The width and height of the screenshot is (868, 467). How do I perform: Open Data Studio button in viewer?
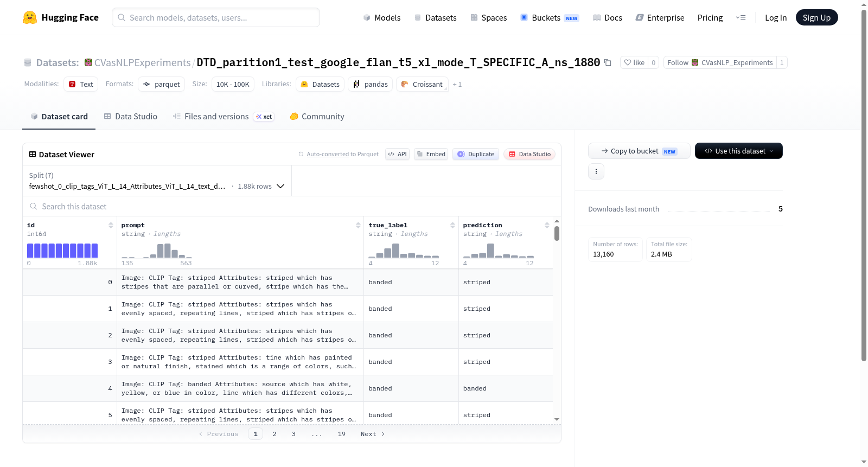coord(529,154)
